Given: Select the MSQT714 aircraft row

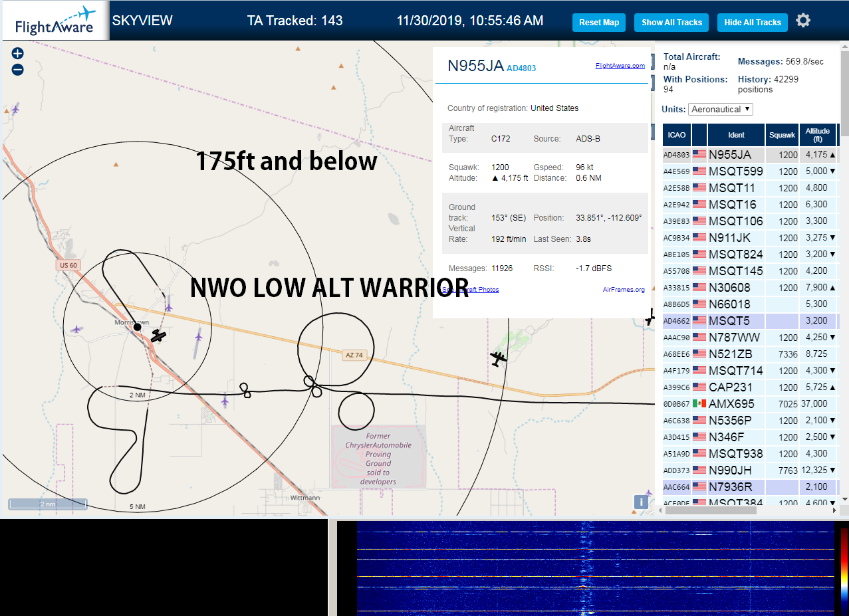Looking at the screenshot, I should (750, 371).
